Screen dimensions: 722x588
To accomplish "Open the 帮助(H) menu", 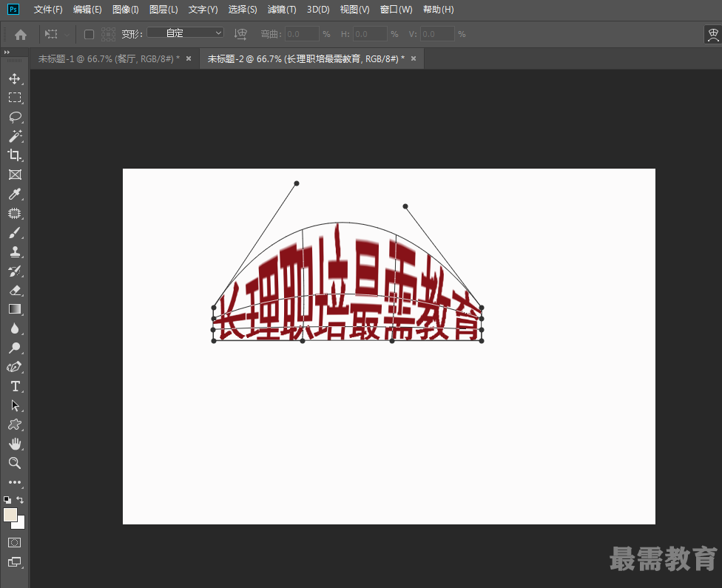I will [x=439, y=9].
